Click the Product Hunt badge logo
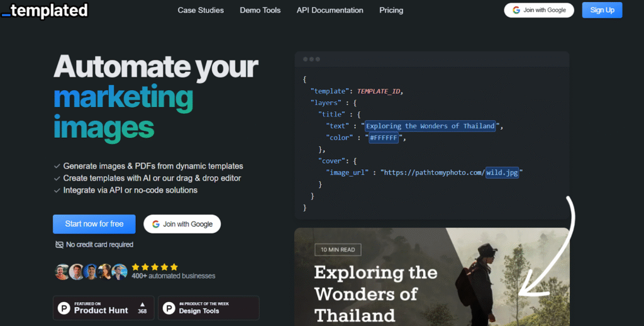 click(x=64, y=308)
